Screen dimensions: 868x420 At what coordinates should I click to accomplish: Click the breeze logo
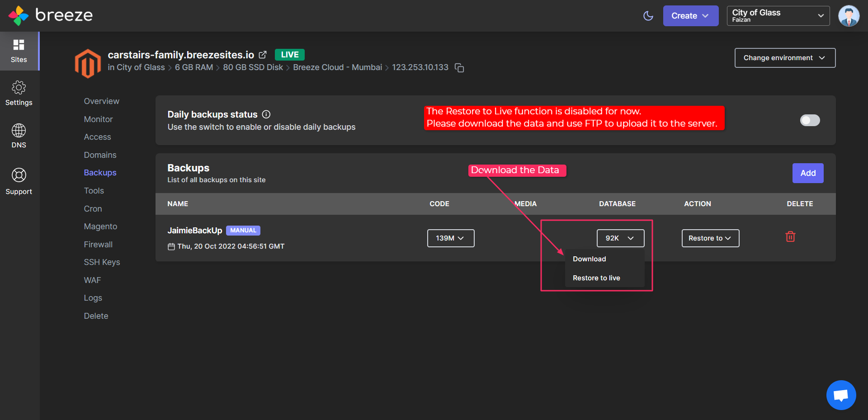tap(51, 15)
